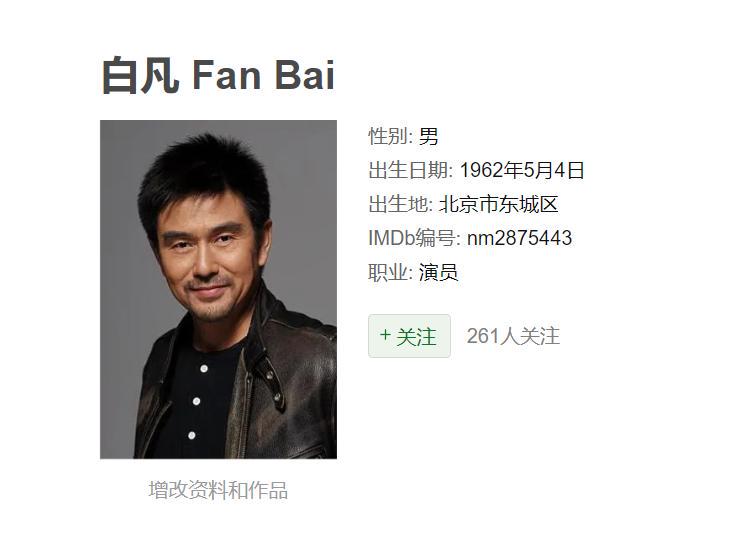Select the birthplace 北京市东城区

499,204
